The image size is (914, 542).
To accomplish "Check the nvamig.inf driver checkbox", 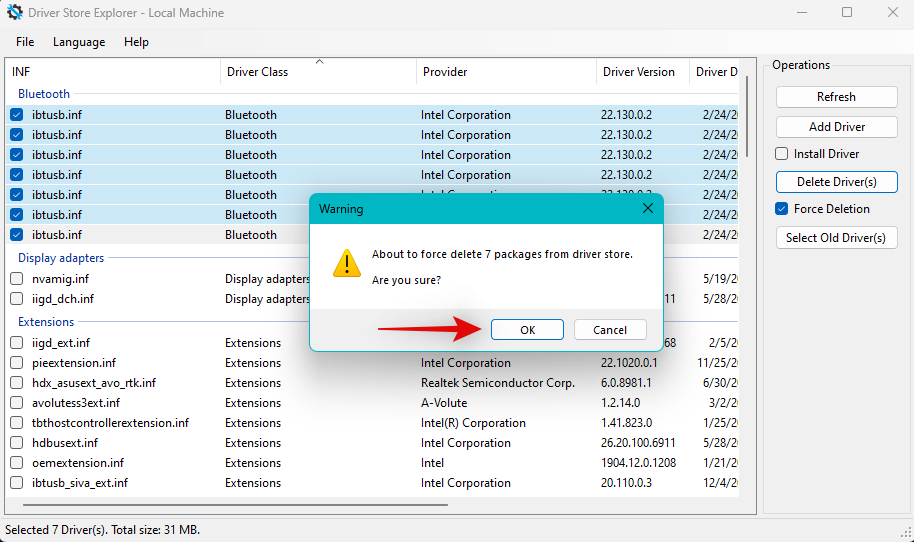I will pos(17,279).
